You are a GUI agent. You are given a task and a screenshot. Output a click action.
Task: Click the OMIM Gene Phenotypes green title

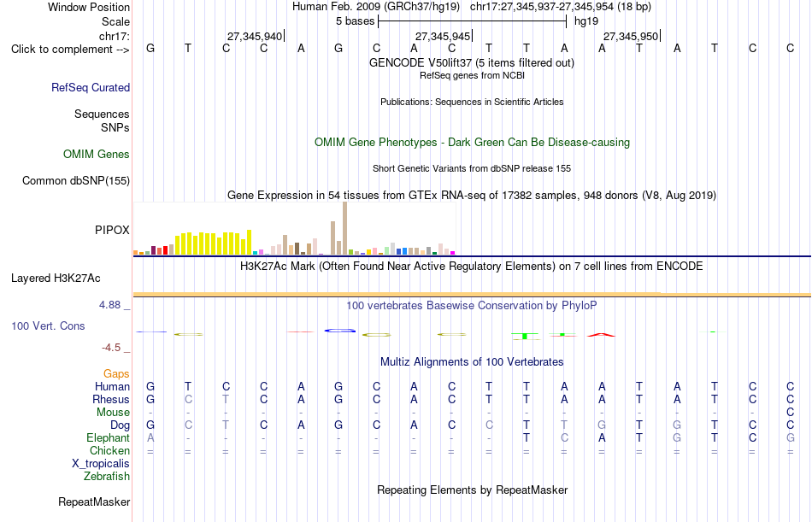[x=473, y=143]
